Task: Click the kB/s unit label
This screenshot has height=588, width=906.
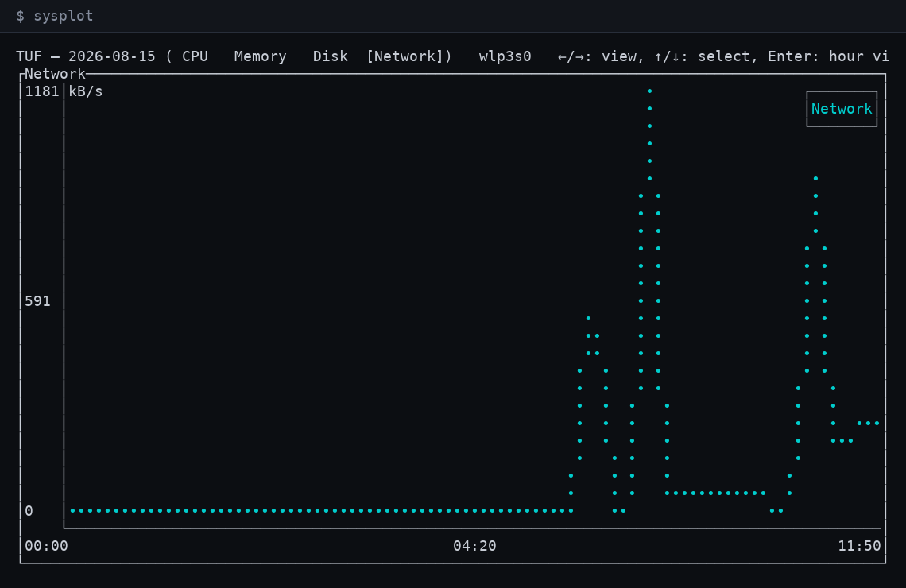Action: tap(86, 91)
